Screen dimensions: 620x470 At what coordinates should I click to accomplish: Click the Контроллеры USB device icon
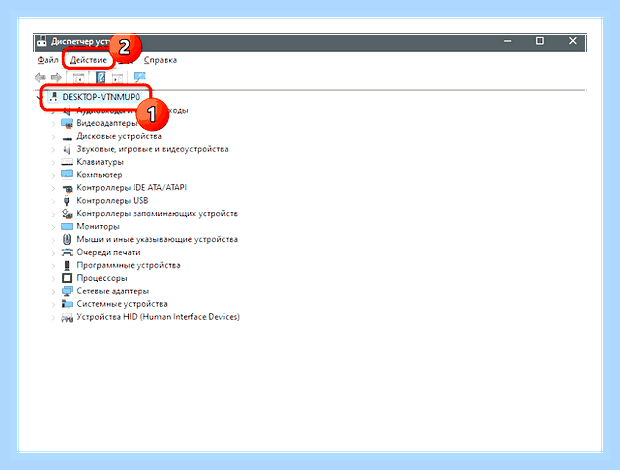tap(67, 200)
